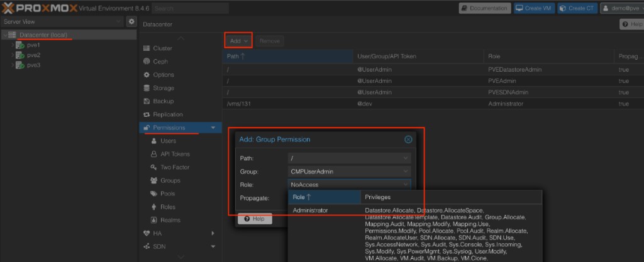Click the Create CT button
The height and width of the screenshot is (262, 644).
coord(577,8)
